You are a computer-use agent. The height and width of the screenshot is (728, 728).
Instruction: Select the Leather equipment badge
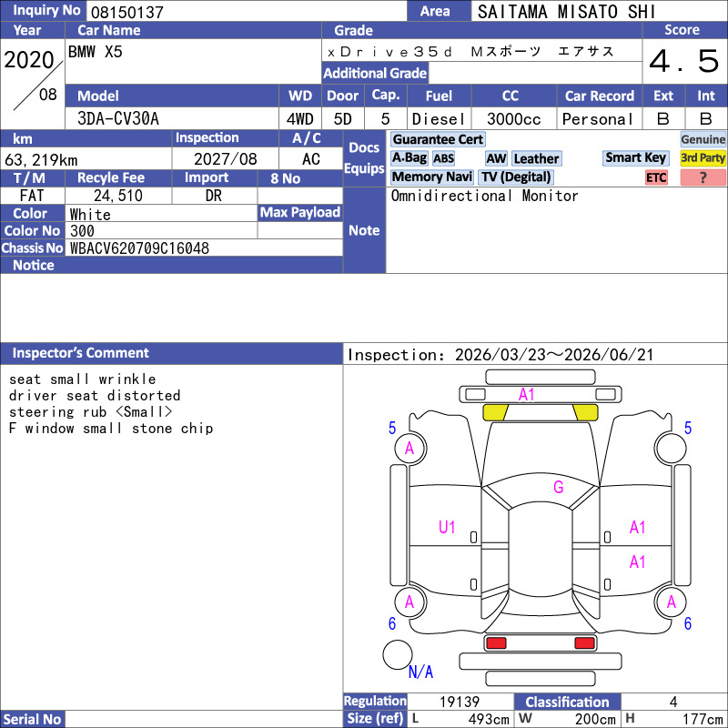pos(536,158)
